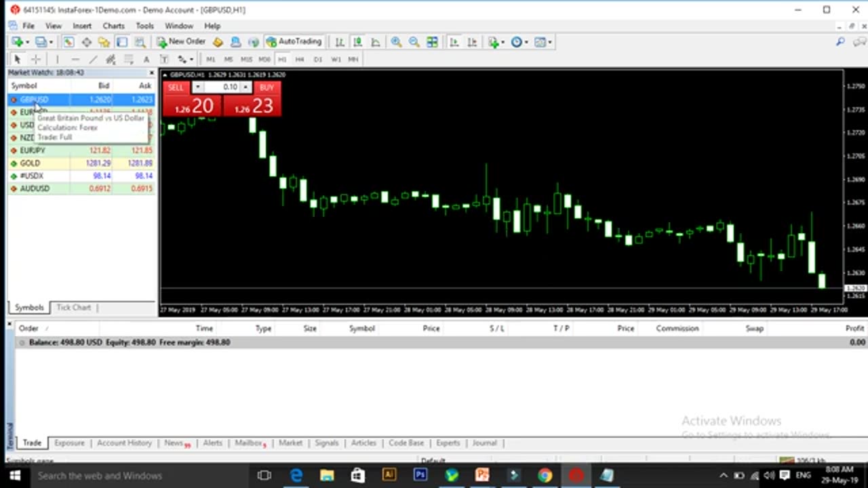Tile chart windows using toolbar icon
The image size is (868, 488).
(x=432, y=42)
